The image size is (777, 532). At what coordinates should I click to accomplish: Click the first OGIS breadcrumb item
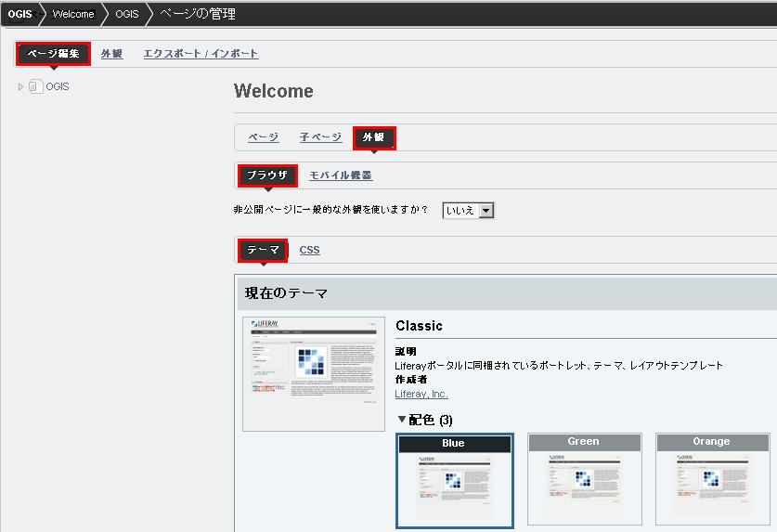[x=20, y=14]
